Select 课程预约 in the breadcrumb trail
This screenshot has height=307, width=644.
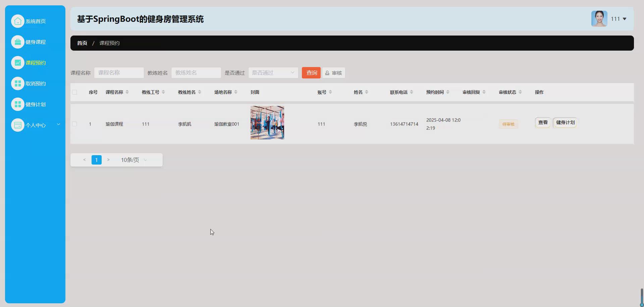[x=109, y=43]
